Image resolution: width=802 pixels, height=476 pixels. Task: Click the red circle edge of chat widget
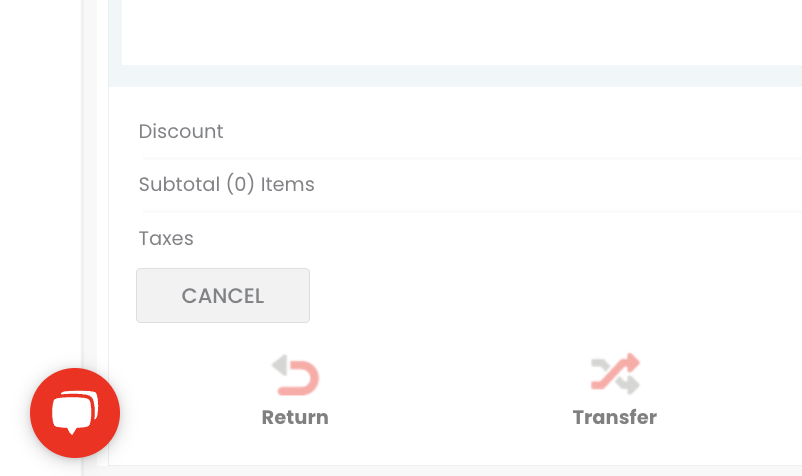click(38, 413)
